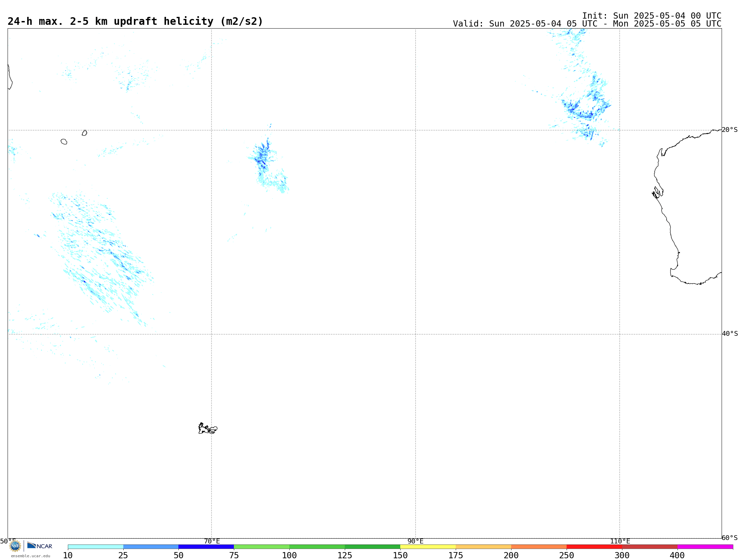Click the 'Init: Sun 2025-05-04 00 UTC' text

652,16
